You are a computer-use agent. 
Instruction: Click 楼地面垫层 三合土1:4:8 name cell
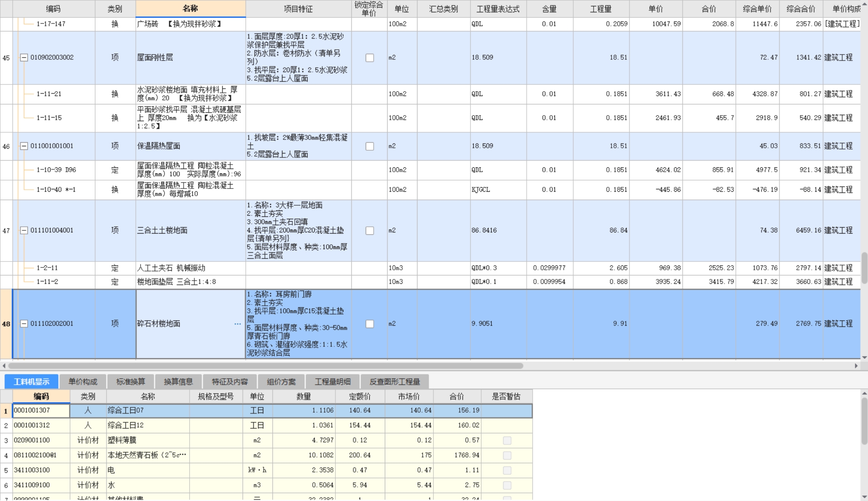tap(190, 282)
